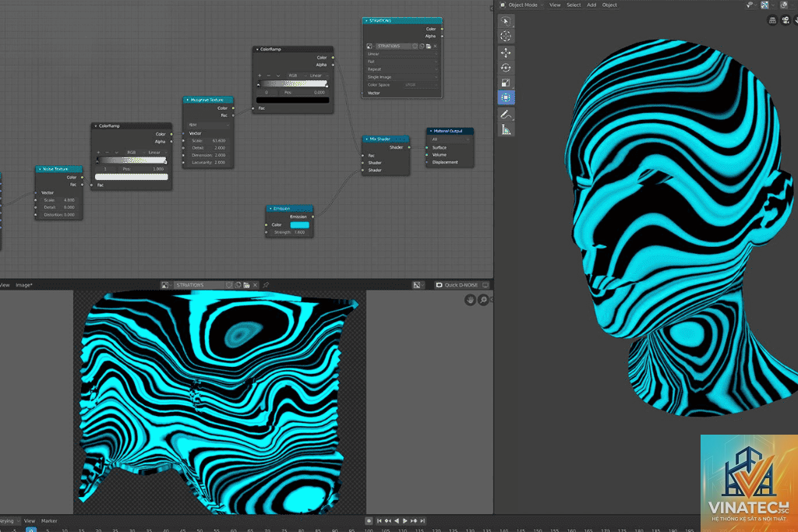Image resolution: width=798 pixels, height=532 pixels.
Task: Add a color stop on the lower ColorRamp
Action: 98,152
